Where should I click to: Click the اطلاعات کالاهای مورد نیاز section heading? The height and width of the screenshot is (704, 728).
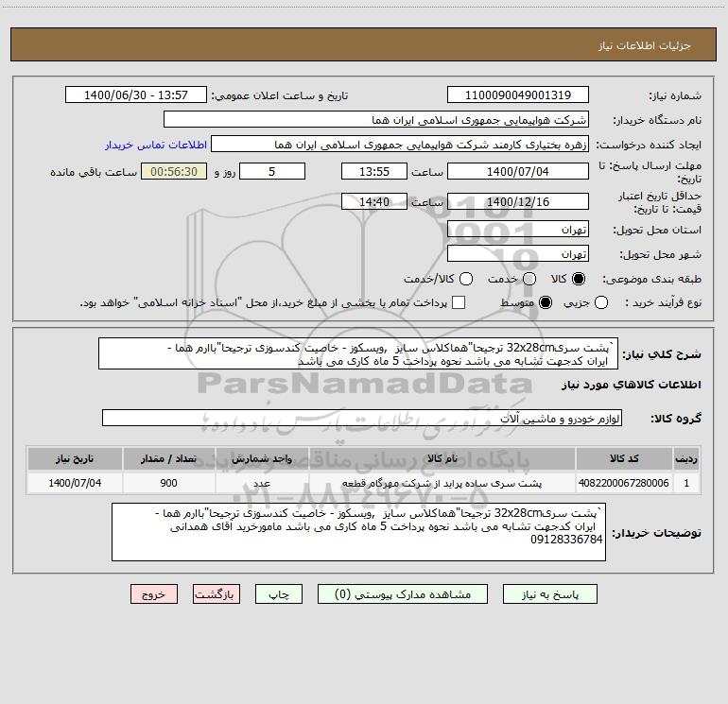(x=632, y=385)
